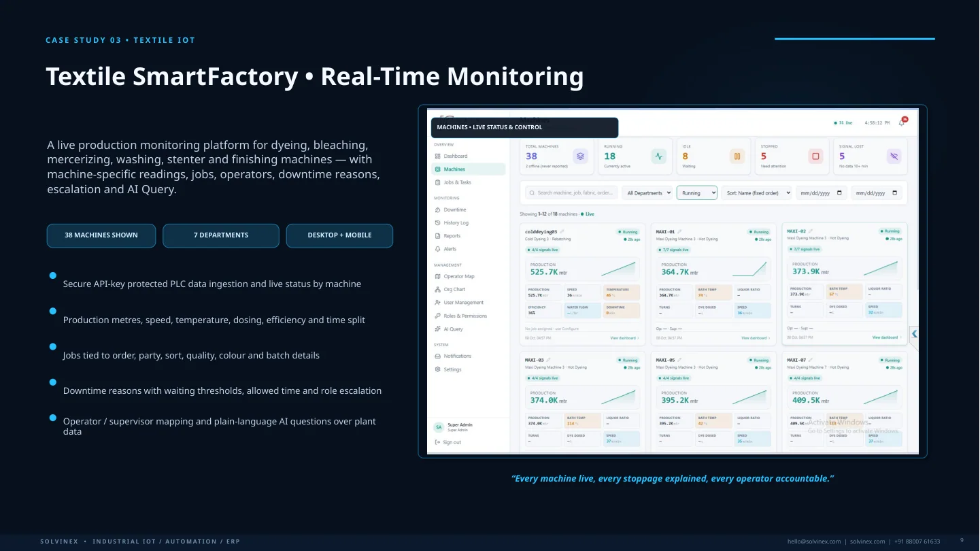980x551 pixels.
Task: Go to History Log in sidebar
Action: (x=469, y=223)
